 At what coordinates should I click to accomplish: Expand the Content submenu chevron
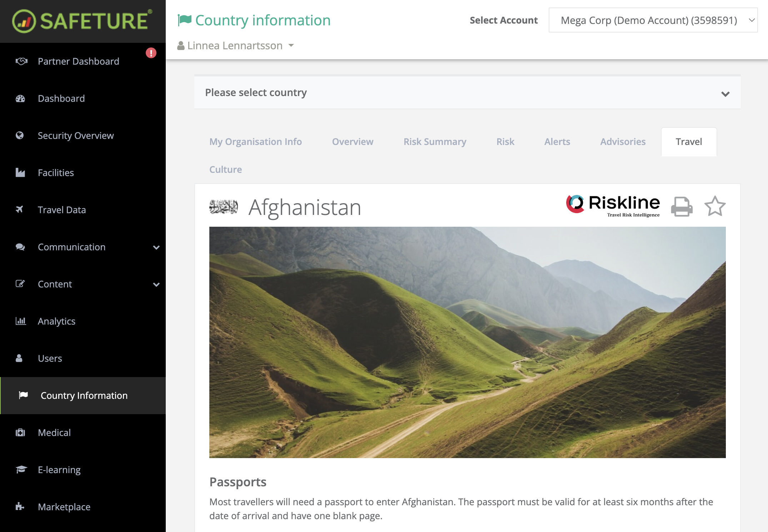click(x=156, y=285)
